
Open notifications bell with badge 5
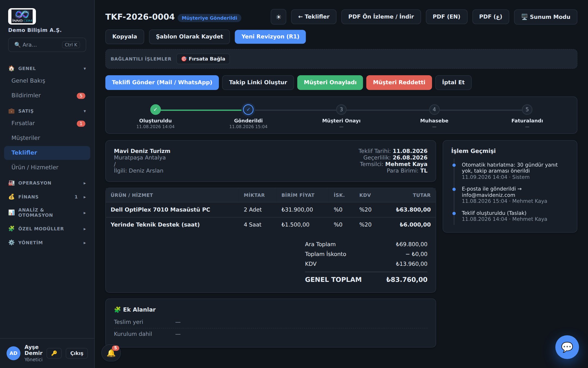[x=111, y=353]
